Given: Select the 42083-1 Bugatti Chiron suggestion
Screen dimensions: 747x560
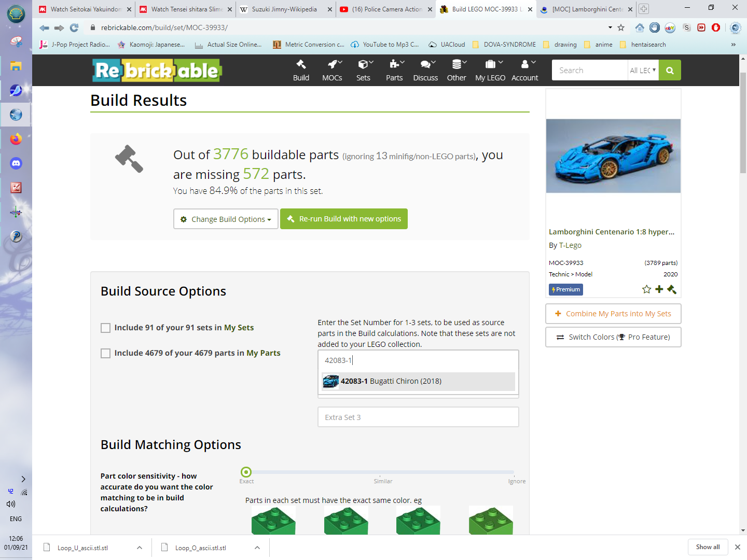Looking at the screenshot, I should point(418,382).
